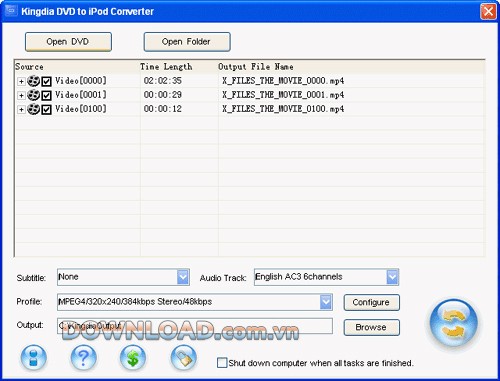500x381 pixels.
Task: Select the Video[0000] row label
Action: [81, 81]
